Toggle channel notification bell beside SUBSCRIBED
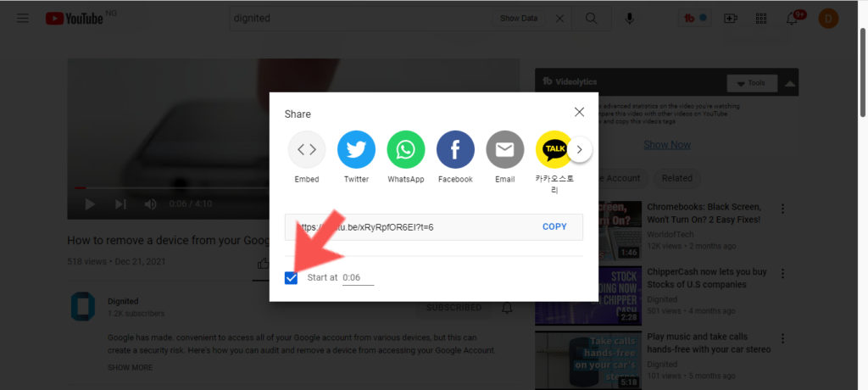Viewport: 868px width, 390px height. pos(507,308)
